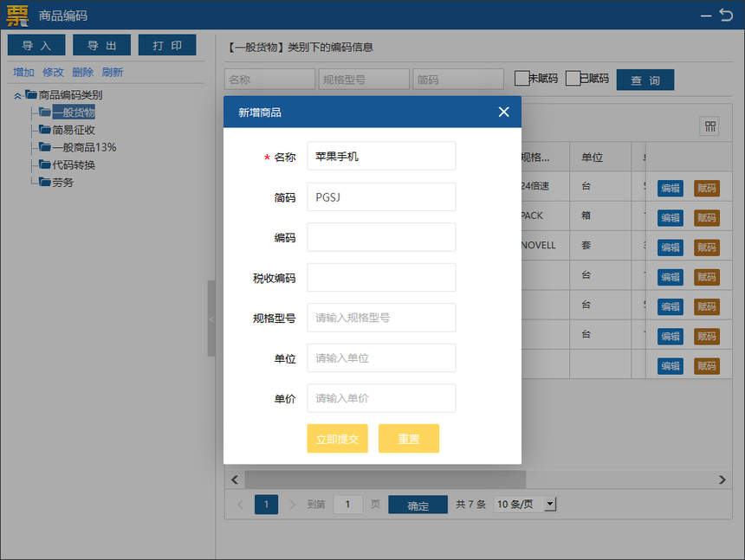Click the page number jump field
Viewport: 745px width, 560px height.
click(347, 505)
